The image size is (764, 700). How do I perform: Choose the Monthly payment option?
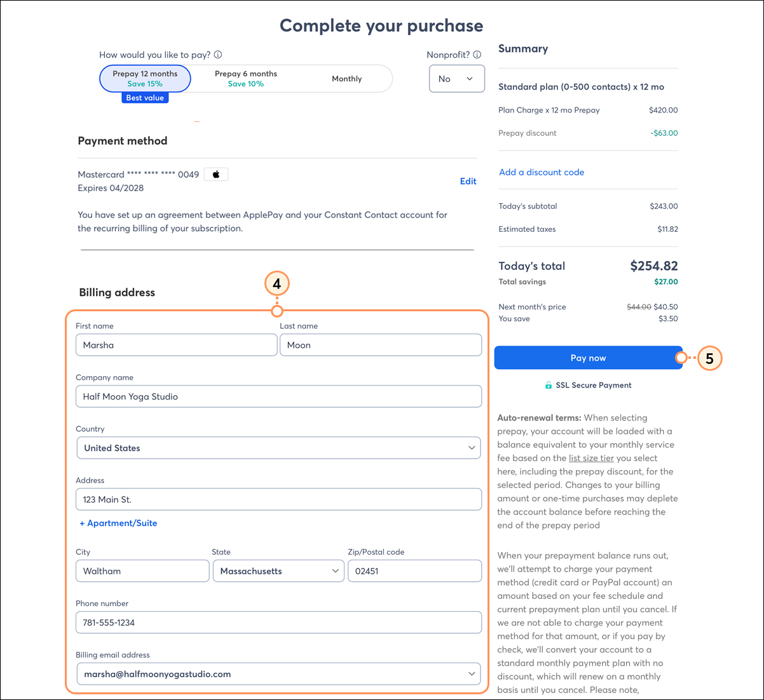(x=346, y=79)
